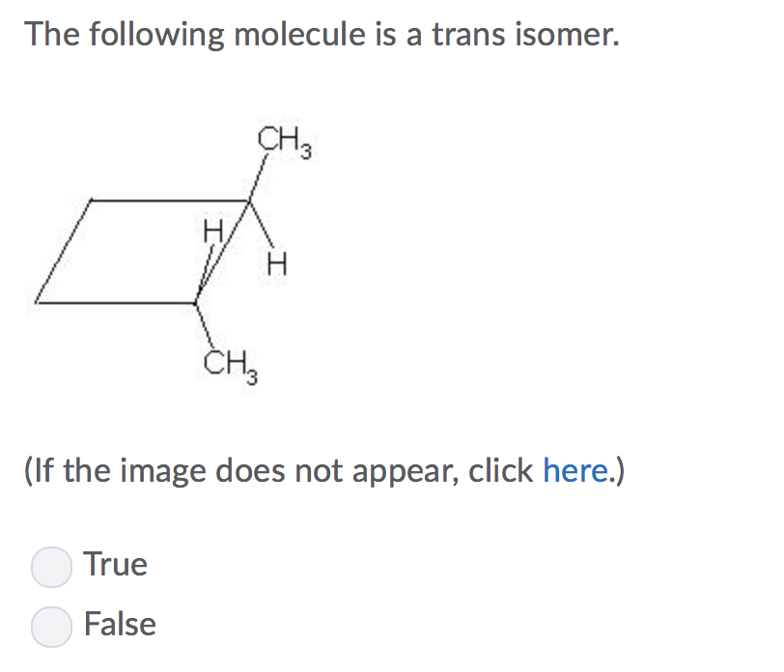Click the empty area below the answer options

point(386,661)
